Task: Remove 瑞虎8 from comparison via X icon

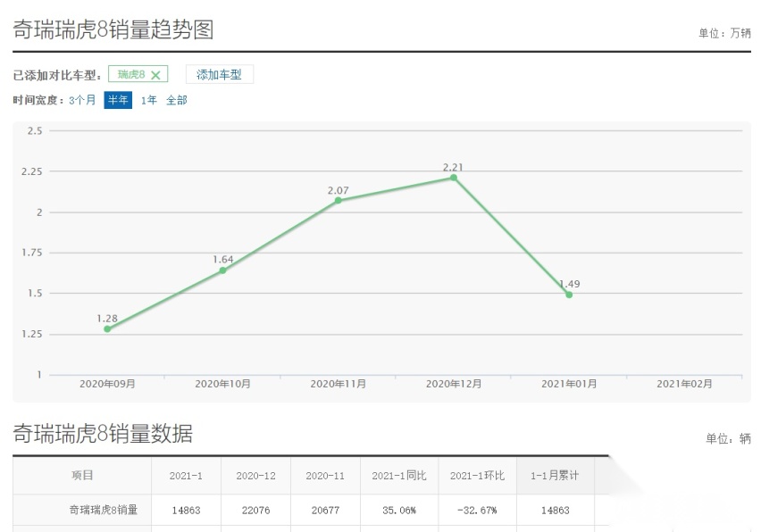Action: (x=155, y=75)
